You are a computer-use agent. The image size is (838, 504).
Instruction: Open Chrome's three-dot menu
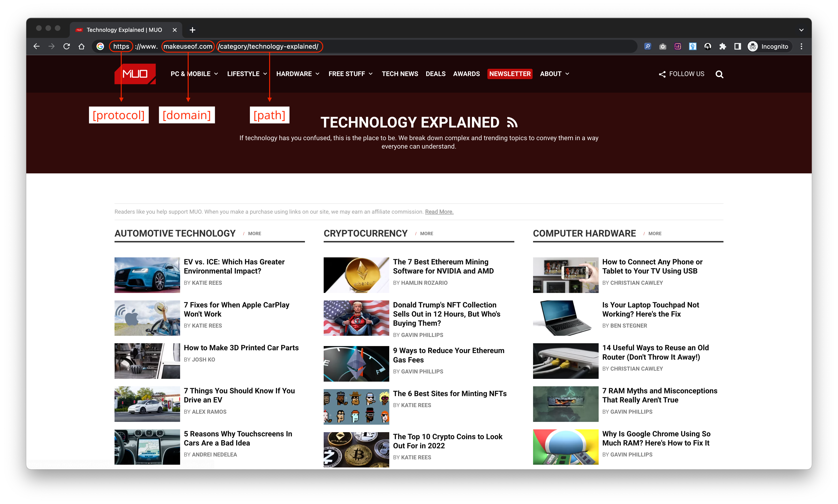click(x=801, y=46)
